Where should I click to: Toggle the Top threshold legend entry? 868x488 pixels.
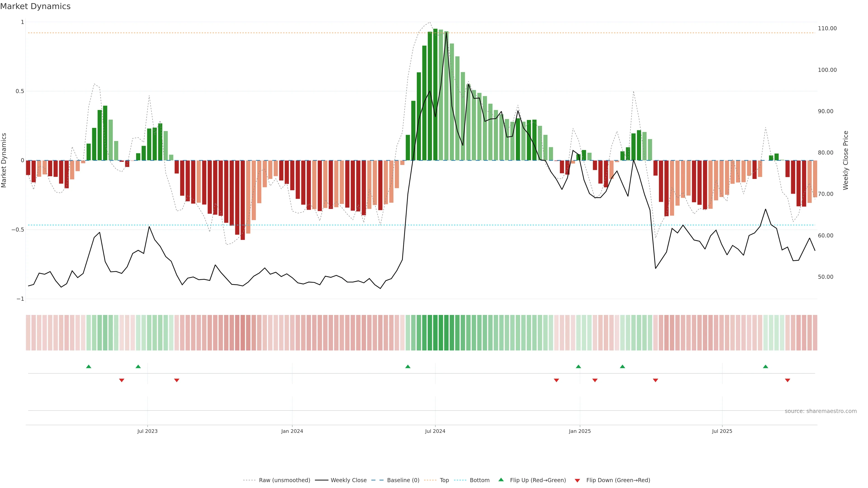point(444,480)
